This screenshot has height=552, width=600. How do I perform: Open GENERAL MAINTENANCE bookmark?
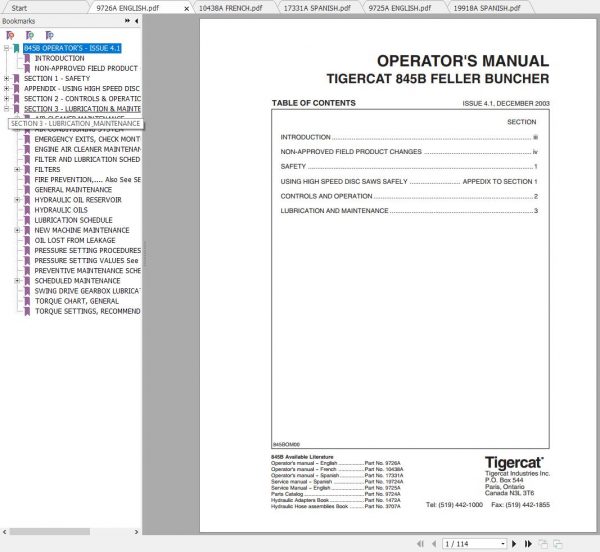pos(73,190)
